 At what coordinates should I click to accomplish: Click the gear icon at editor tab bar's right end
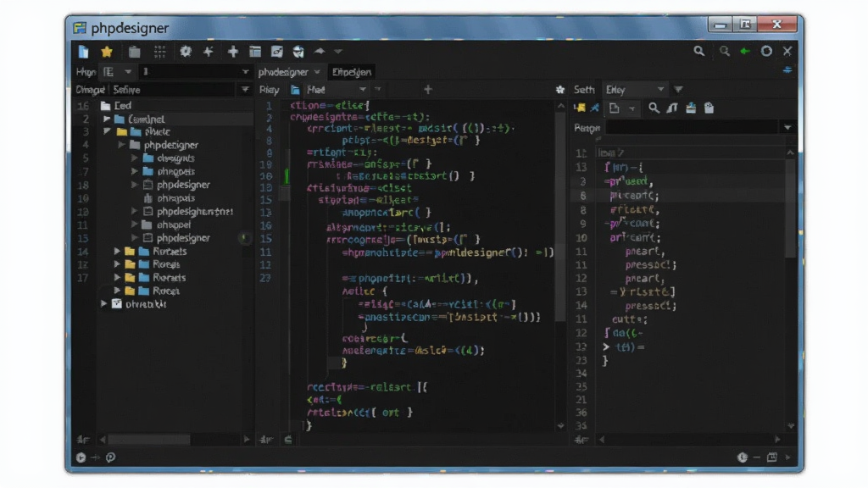[x=559, y=90]
